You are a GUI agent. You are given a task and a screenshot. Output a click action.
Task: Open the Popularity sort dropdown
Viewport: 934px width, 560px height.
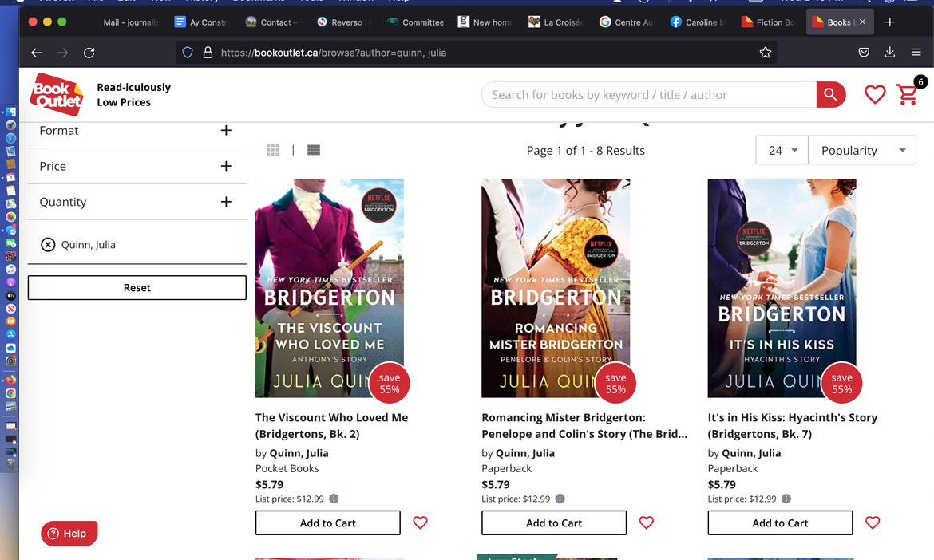point(862,150)
